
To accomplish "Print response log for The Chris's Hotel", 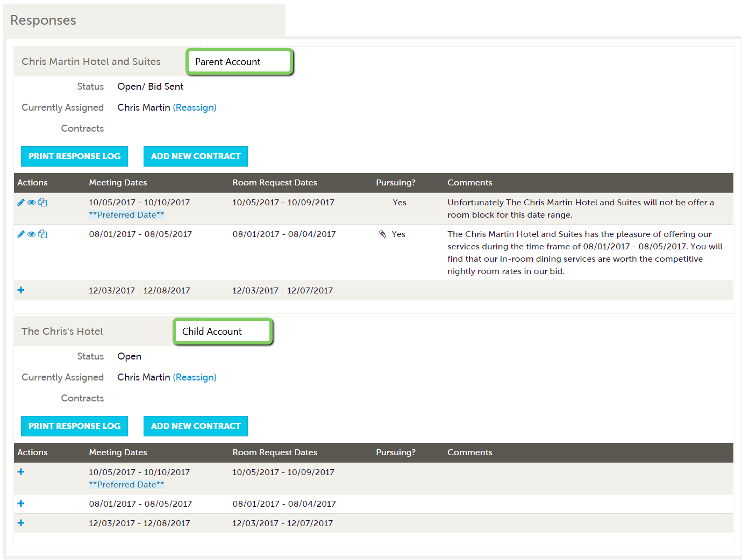I will [x=74, y=426].
